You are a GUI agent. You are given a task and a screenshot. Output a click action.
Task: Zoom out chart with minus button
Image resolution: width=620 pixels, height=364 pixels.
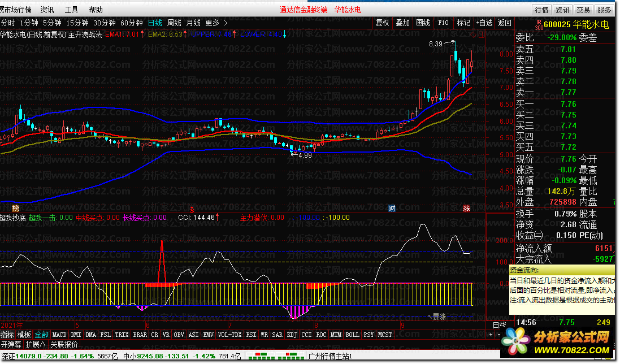click(x=498, y=335)
